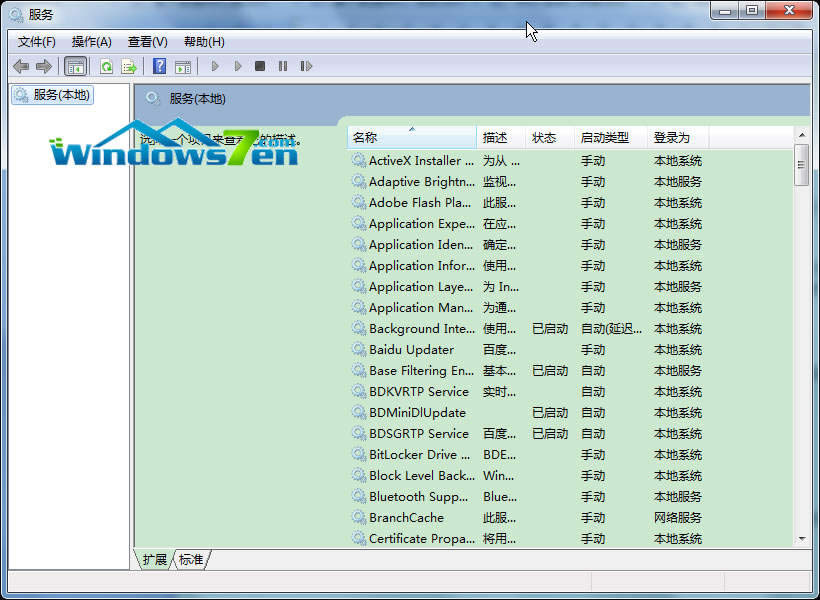This screenshot has height=600, width=820.
Task: Open the 文件(F) menu
Action: (37, 41)
